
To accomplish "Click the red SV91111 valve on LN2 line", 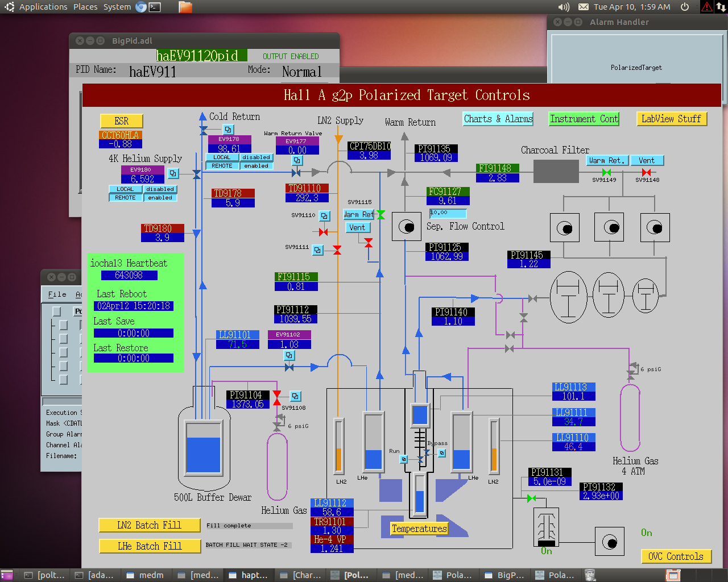I will point(337,250).
